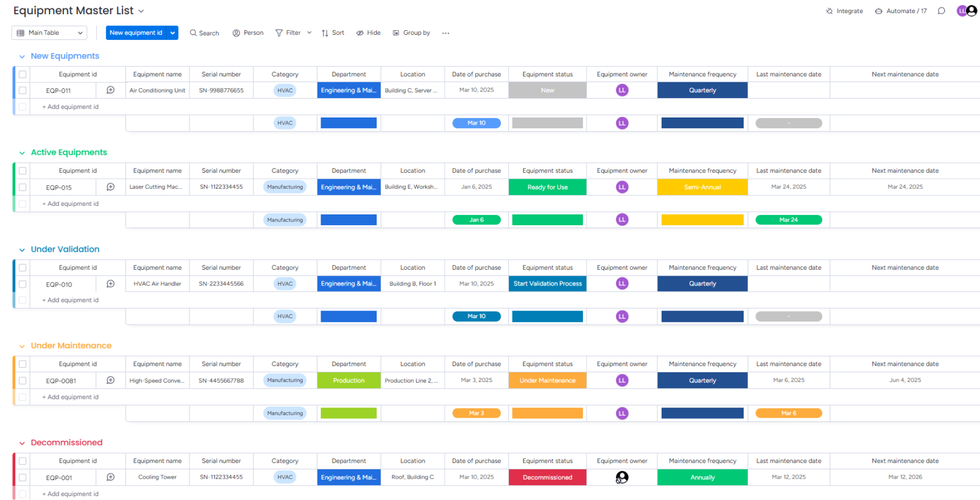980x500 pixels.
Task: Collapse the New Equipments group
Action: [x=22, y=56]
